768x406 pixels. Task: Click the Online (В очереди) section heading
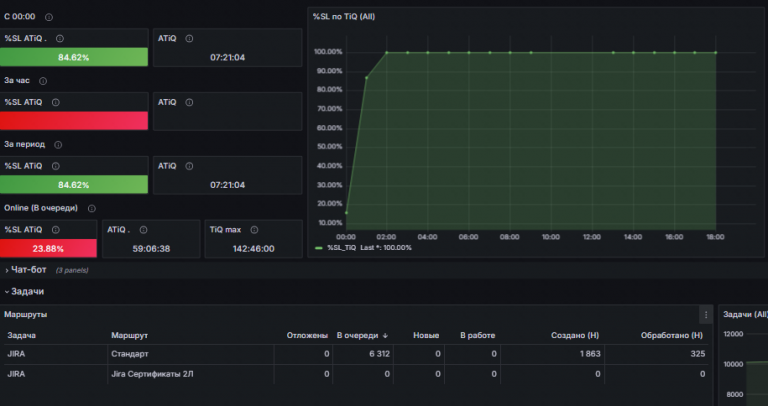pyautogui.click(x=41, y=208)
